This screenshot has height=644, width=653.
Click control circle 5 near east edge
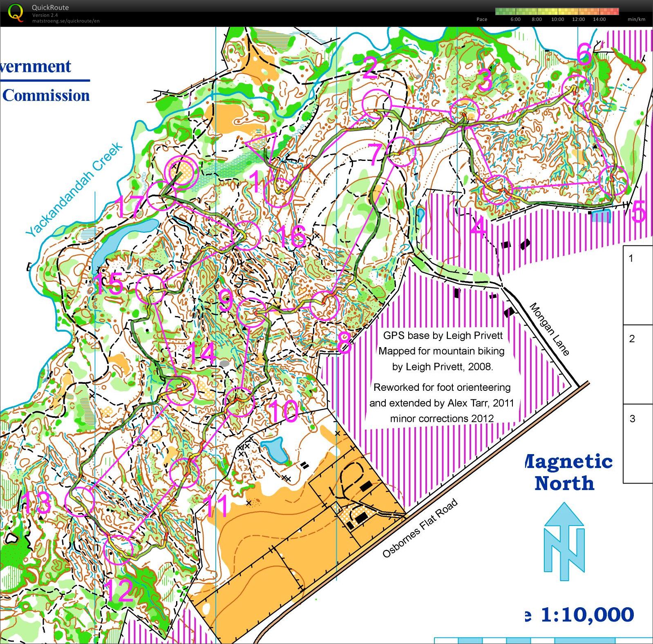click(x=613, y=180)
